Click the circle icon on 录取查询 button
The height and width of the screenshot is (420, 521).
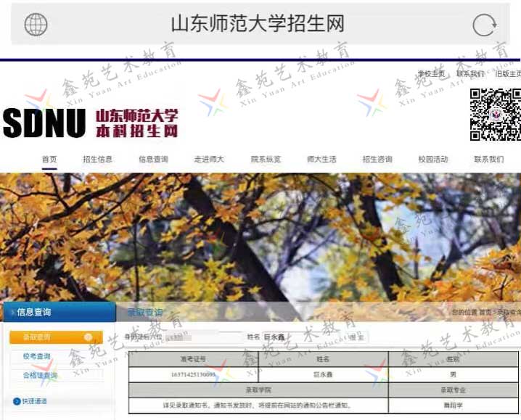click(x=88, y=337)
